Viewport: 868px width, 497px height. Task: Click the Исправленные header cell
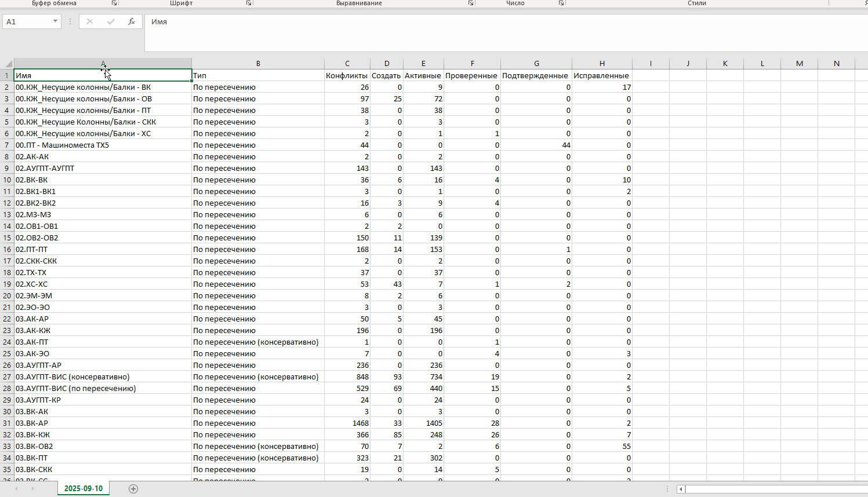(x=601, y=76)
